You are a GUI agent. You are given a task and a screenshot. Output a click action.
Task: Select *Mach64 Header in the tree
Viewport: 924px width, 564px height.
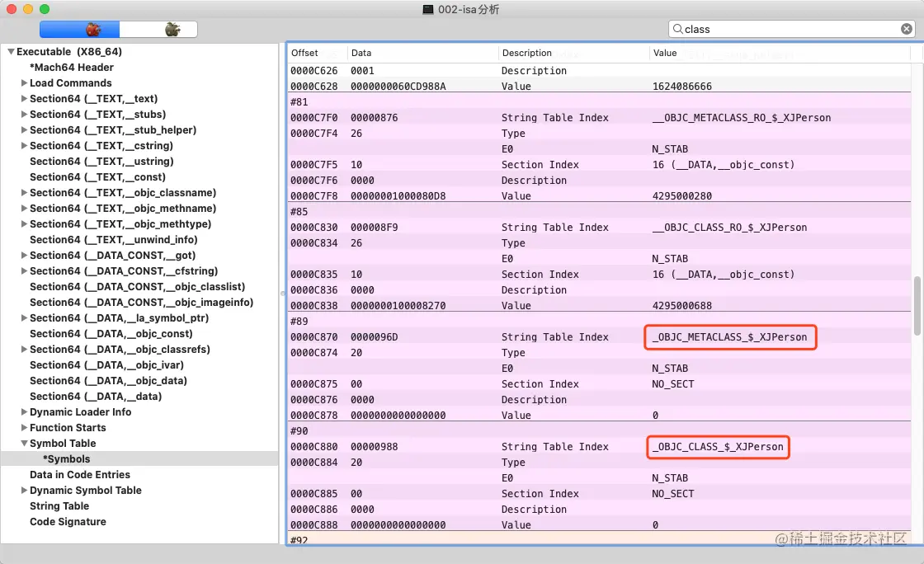pyautogui.click(x=71, y=68)
